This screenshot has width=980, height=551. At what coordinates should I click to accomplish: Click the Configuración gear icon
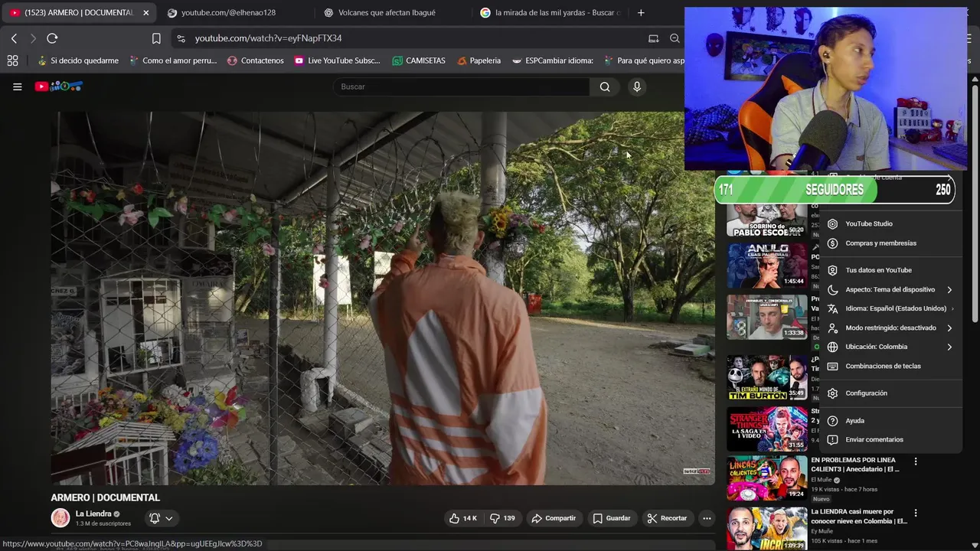point(832,393)
